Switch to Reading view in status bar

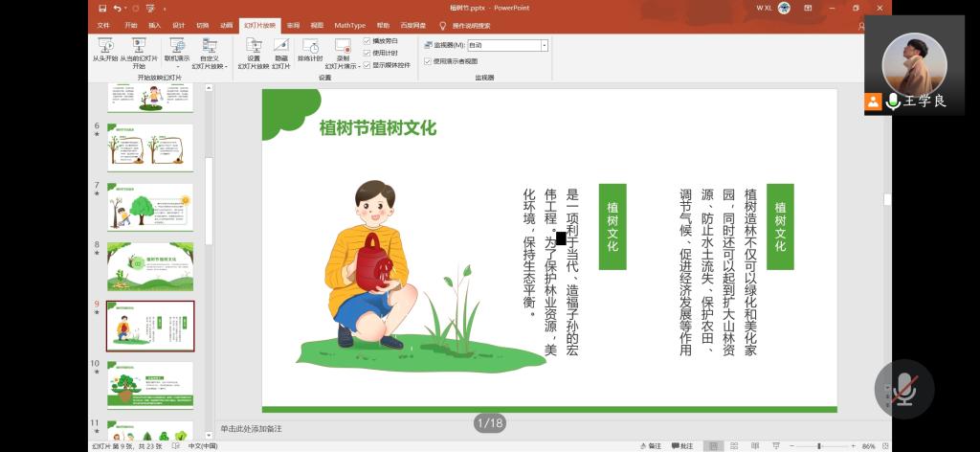click(x=756, y=446)
